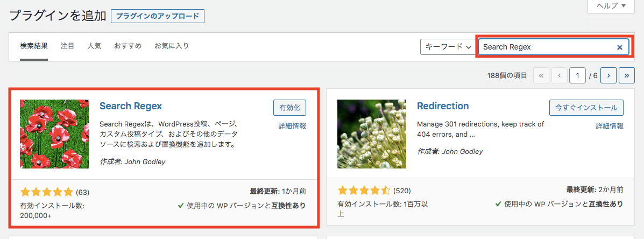Click the Redirection plugin star rating
Image resolution: width=644 pixels, height=239 pixels.
[x=364, y=191]
